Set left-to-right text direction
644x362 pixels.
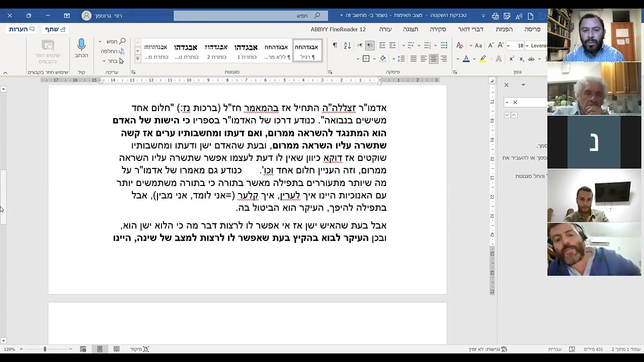point(360,45)
